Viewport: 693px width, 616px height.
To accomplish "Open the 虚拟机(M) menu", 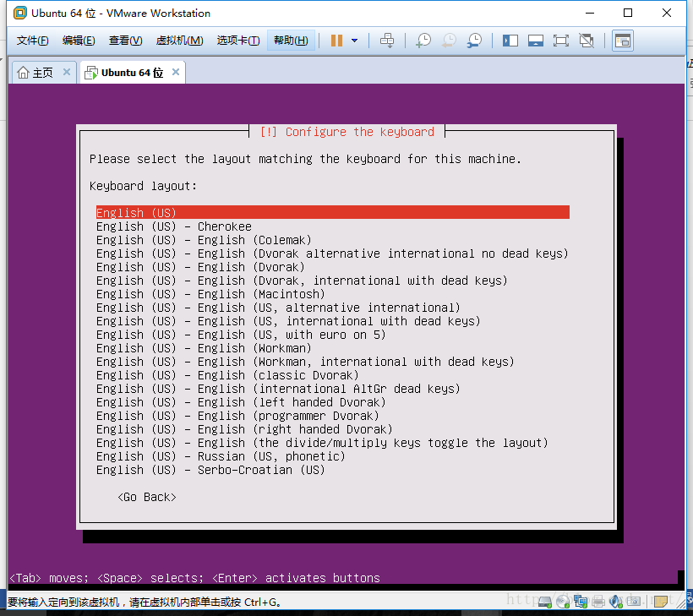I will pos(179,41).
